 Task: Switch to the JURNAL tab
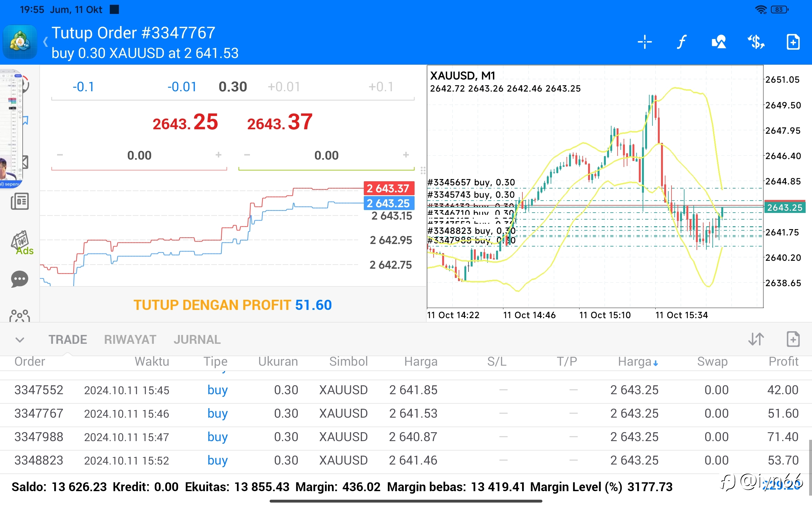(197, 340)
